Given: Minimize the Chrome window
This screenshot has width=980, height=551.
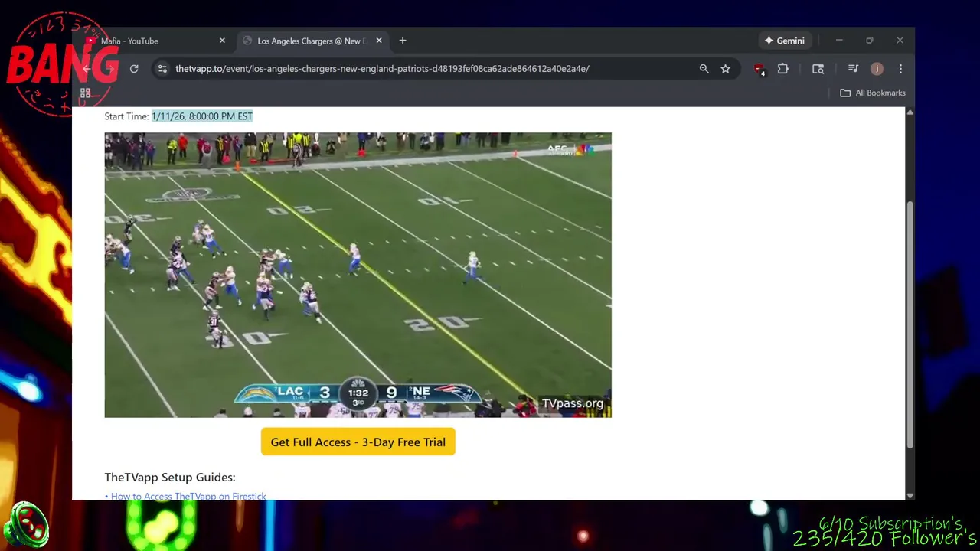Looking at the screenshot, I should (x=839, y=41).
